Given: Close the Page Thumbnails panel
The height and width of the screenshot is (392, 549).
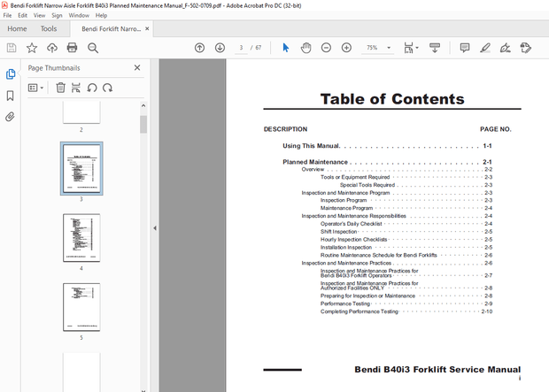Looking at the screenshot, I should click(137, 67).
